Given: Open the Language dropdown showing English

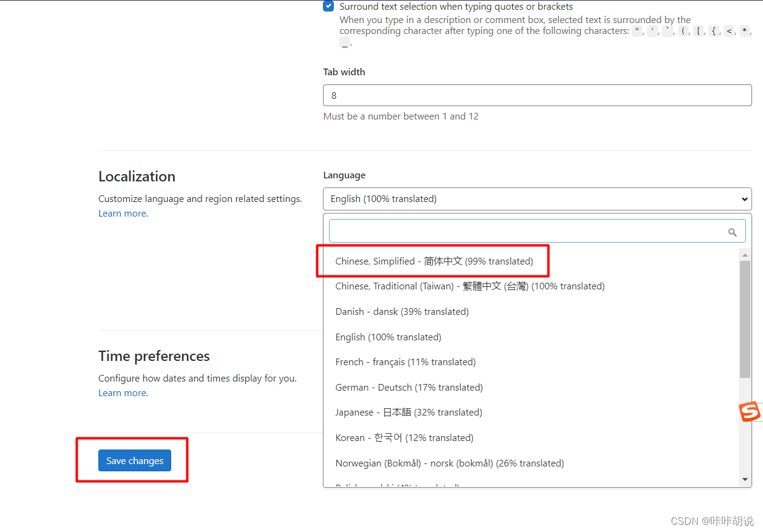Looking at the screenshot, I should point(537,199).
